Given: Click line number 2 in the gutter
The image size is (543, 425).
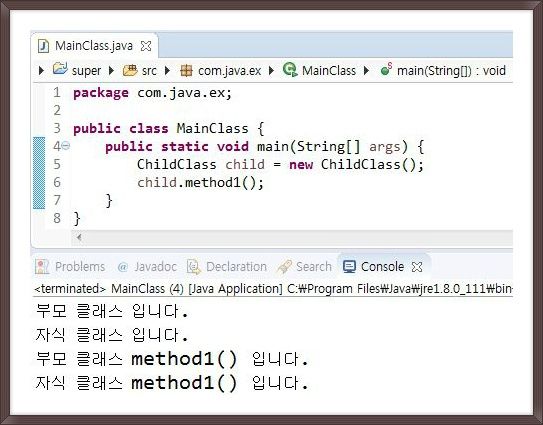Looking at the screenshot, I should 57,110.
